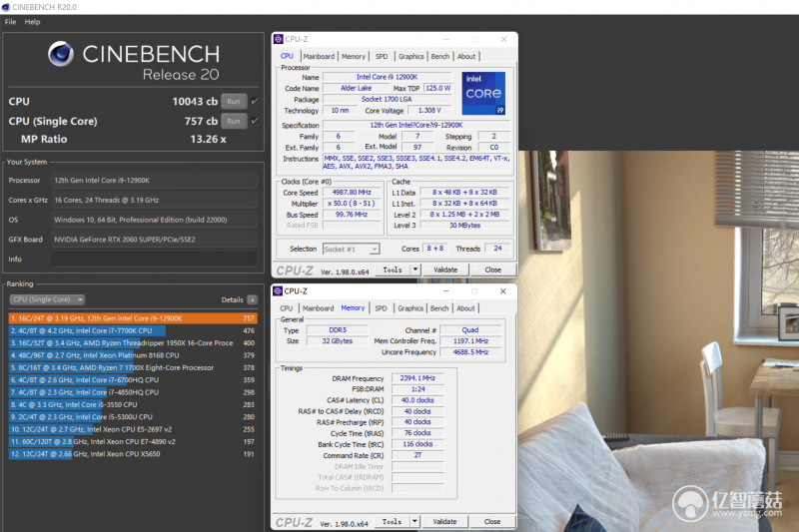Image resolution: width=799 pixels, height=532 pixels.
Task: Select ranking row 3 Ryzen Threadripper 1950X
Action: pos(133,343)
